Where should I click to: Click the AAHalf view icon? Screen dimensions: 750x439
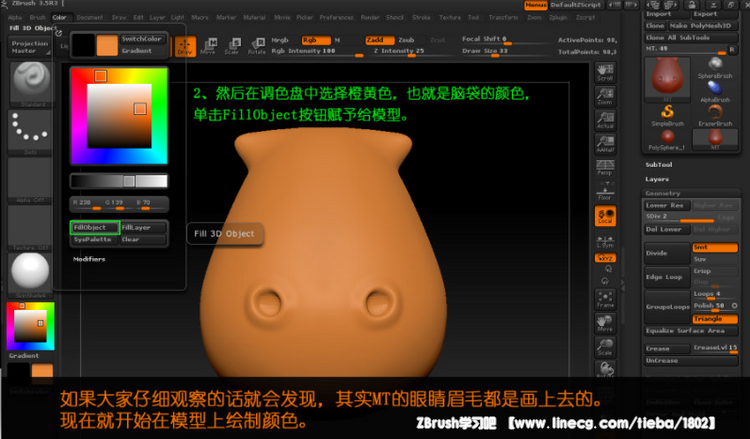coord(605,144)
